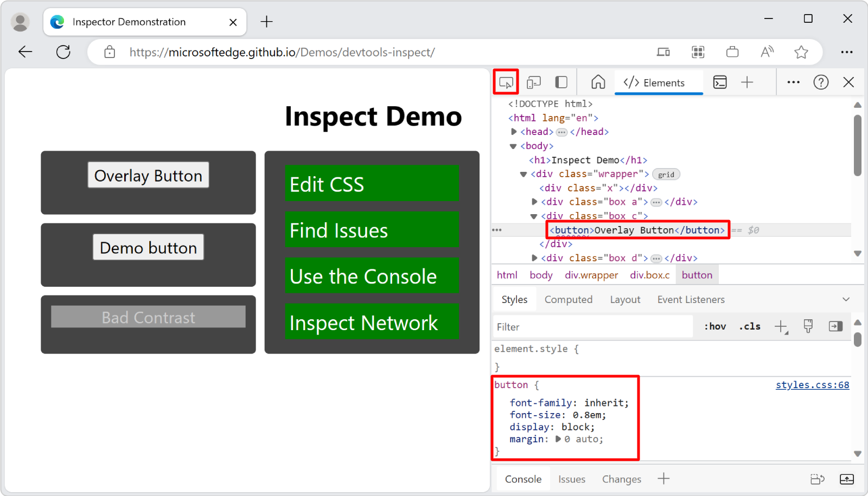Open the Computed Styles sidebar icon
Screen dimensions: 868x496
coord(835,326)
